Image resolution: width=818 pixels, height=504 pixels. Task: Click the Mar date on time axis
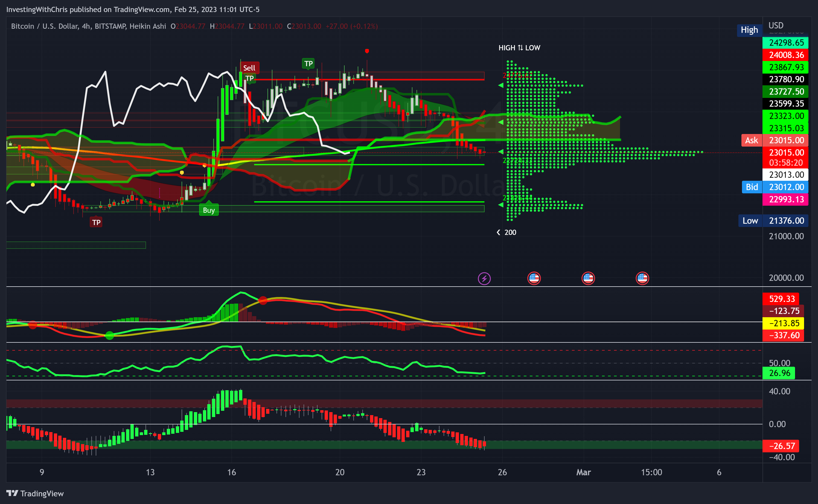(x=583, y=472)
